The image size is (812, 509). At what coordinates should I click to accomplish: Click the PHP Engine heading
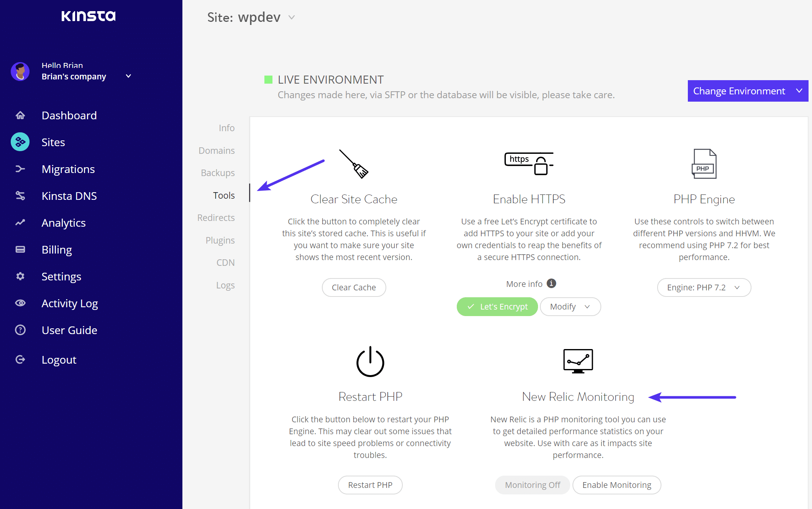704,199
